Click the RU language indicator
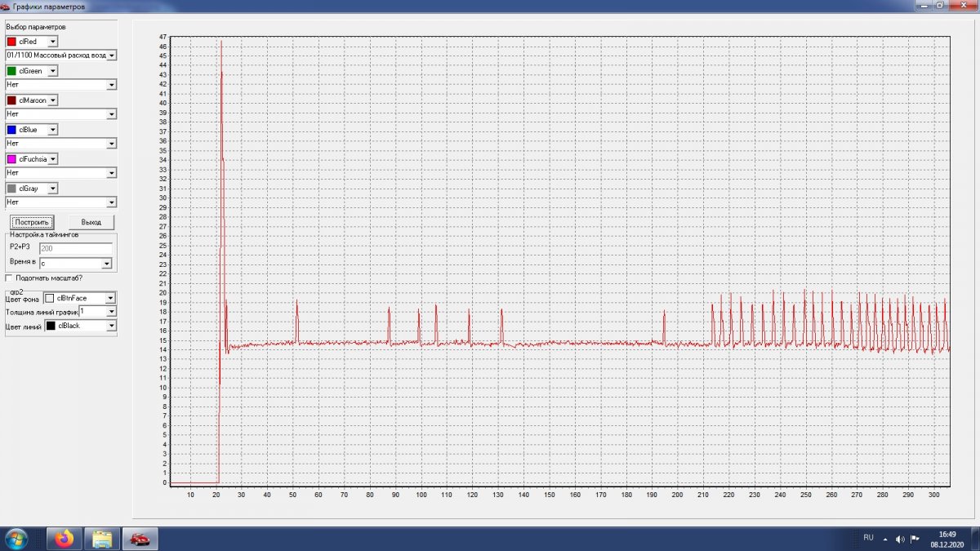Image resolution: width=980 pixels, height=551 pixels. coord(868,537)
